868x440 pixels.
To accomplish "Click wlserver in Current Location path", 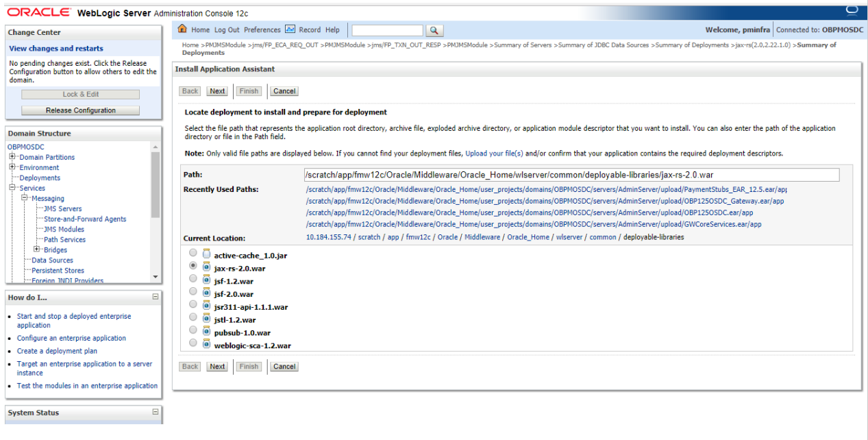I will [x=570, y=237].
